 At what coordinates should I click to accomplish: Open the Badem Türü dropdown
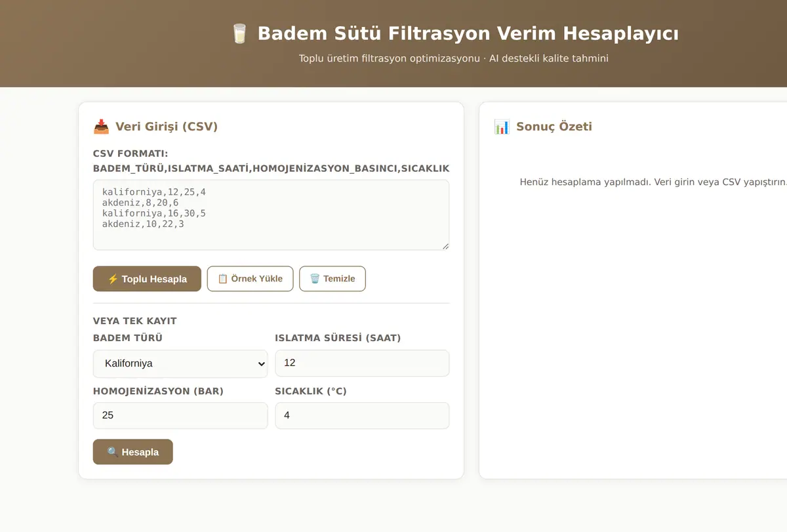180,363
